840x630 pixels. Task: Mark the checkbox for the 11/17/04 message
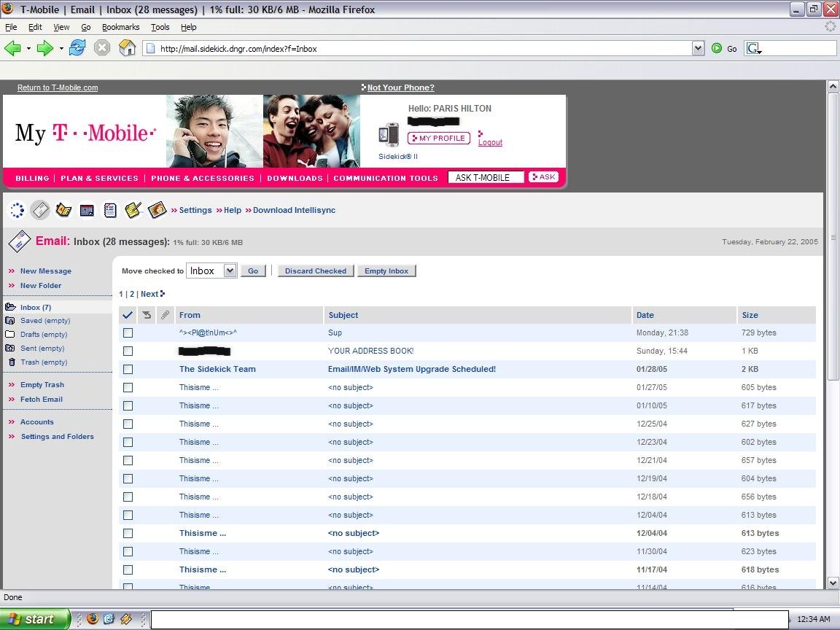(x=128, y=569)
